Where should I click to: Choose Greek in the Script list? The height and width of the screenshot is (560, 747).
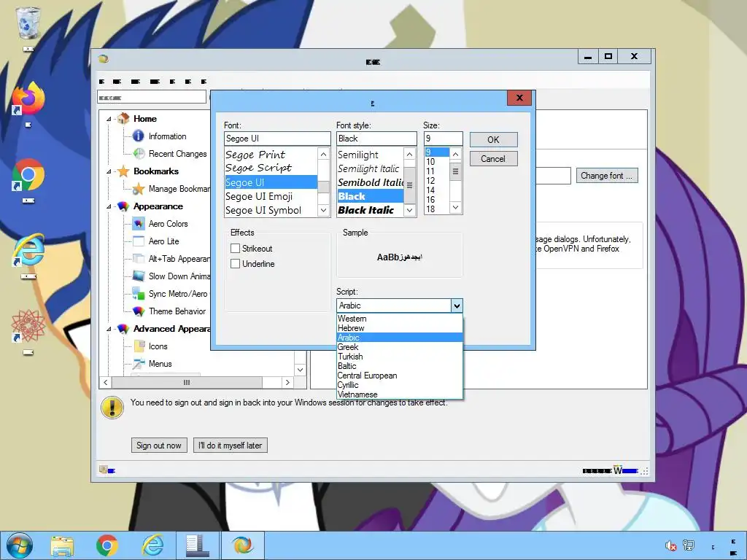click(400, 347)
